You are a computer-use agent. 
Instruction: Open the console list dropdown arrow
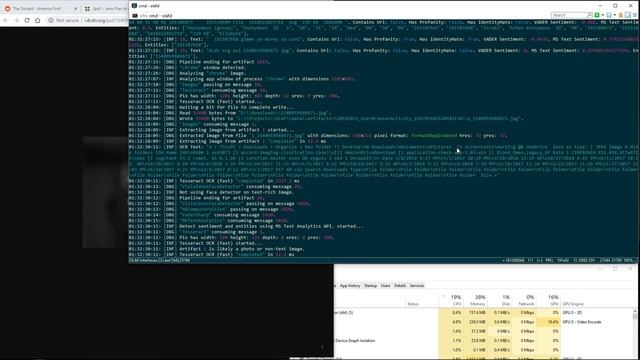[615, 15]
